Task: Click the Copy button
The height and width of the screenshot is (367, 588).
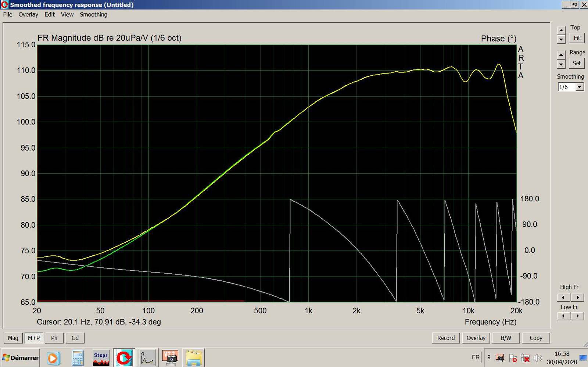Action: [536, 338]
